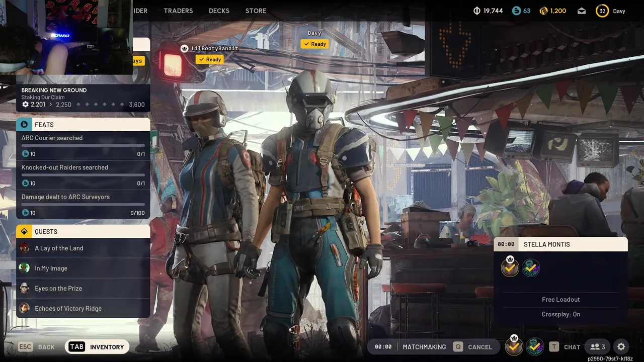644x362 pixels.
Task: Select Davy's Ready status badge
Action: 314,44
